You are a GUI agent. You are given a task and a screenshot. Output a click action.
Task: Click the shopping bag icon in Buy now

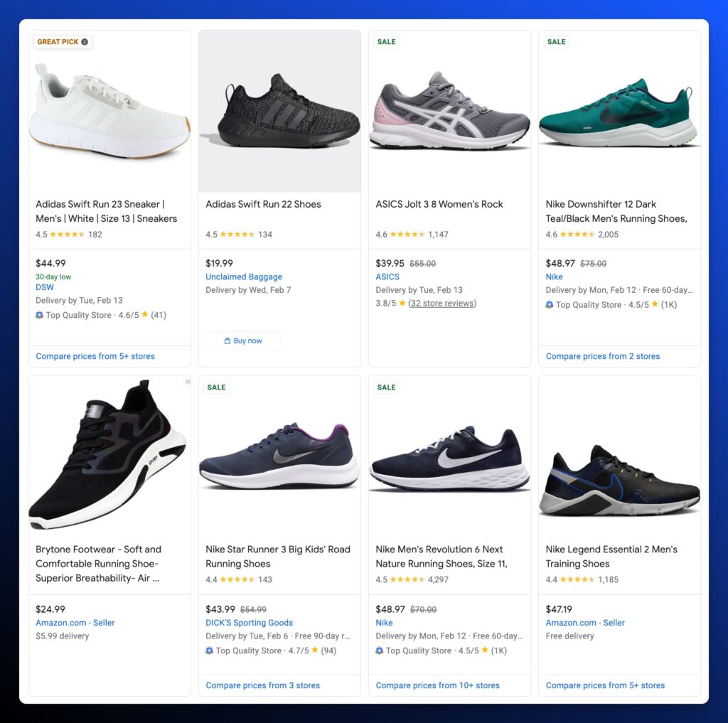(227, 341)
